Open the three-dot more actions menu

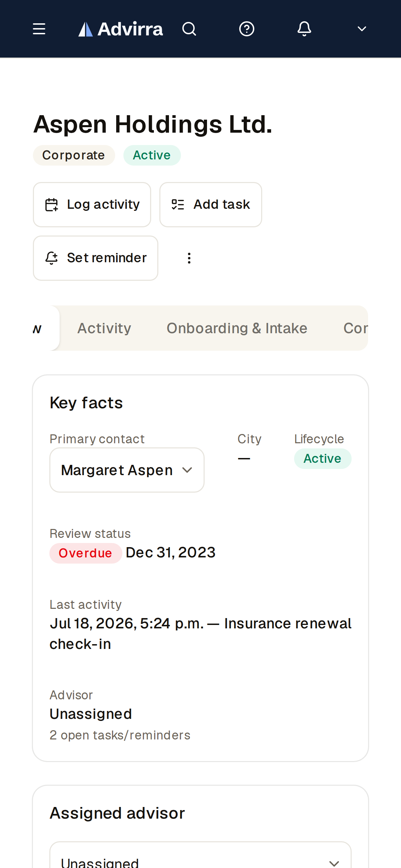[x=189, y=258]
